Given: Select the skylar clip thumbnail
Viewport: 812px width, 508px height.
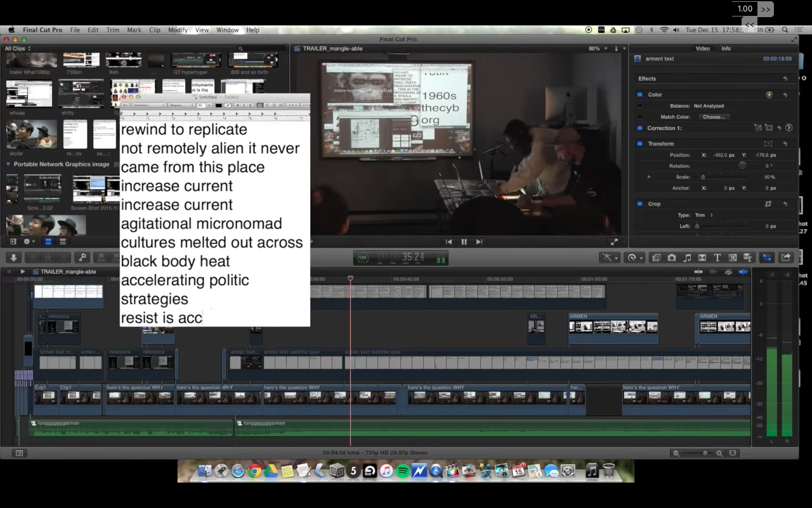Looking at the screenshot, I should (x=31, y=134).
